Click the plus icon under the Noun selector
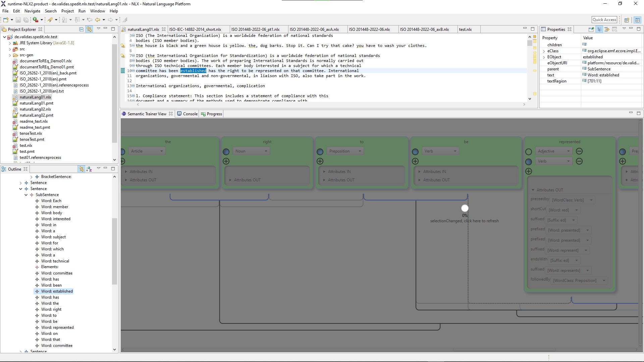The width and height of the screenshot is (644, 362). (x=226, y=161)
